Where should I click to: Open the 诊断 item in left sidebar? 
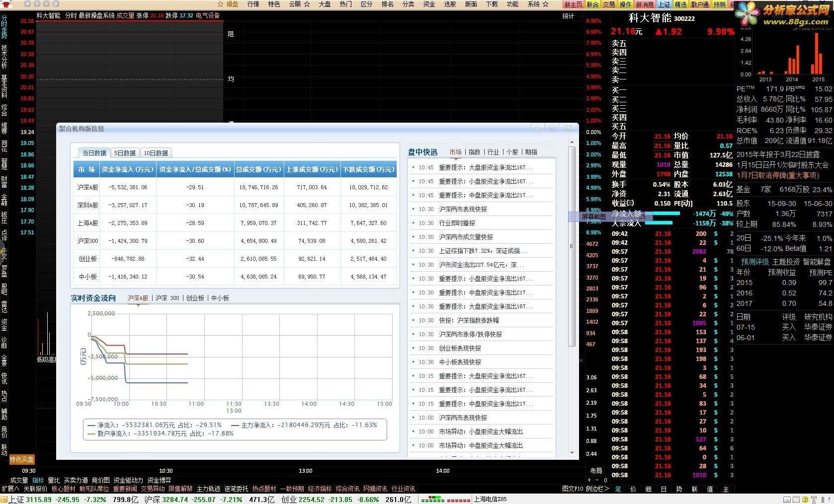[4, 343]
